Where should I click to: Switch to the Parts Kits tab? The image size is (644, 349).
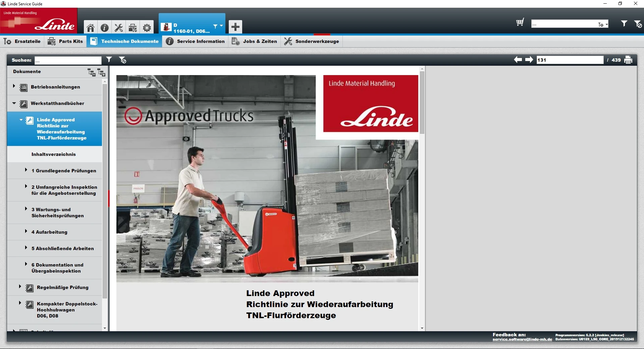65,41
